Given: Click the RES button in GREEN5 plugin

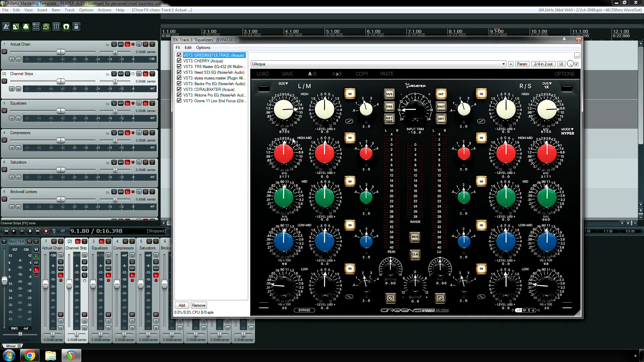Looking at the screenshot, I should tap(415, 237).
